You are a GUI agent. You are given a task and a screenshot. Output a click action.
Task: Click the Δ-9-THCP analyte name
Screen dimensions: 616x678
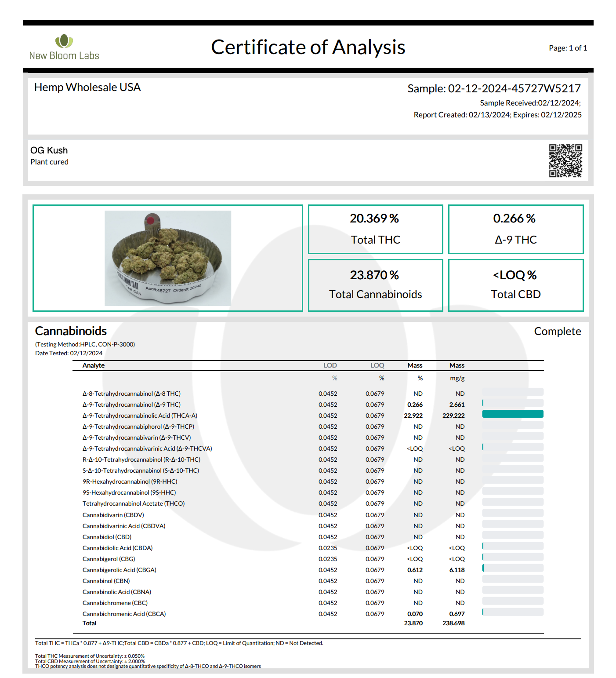coord(138,426)
